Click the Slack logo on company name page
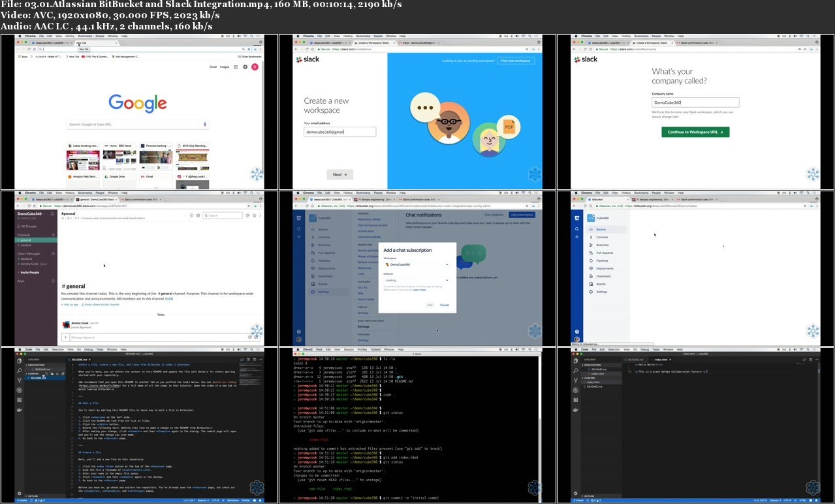This screenshot has height=504, width=835. tap(586, 59)
